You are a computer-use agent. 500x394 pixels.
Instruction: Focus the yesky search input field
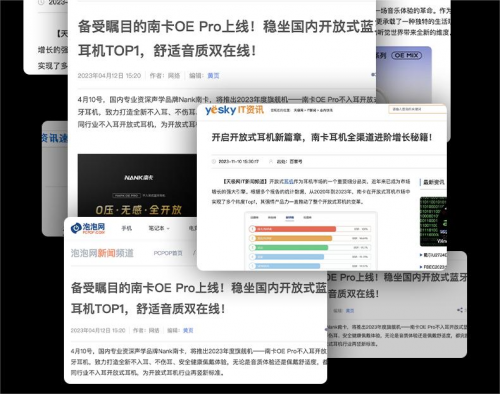pyautogui.click(x=417, y=109)
